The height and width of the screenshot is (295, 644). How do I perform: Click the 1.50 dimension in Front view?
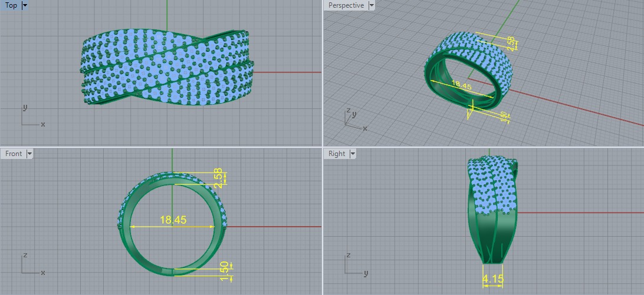click(224, 271)
